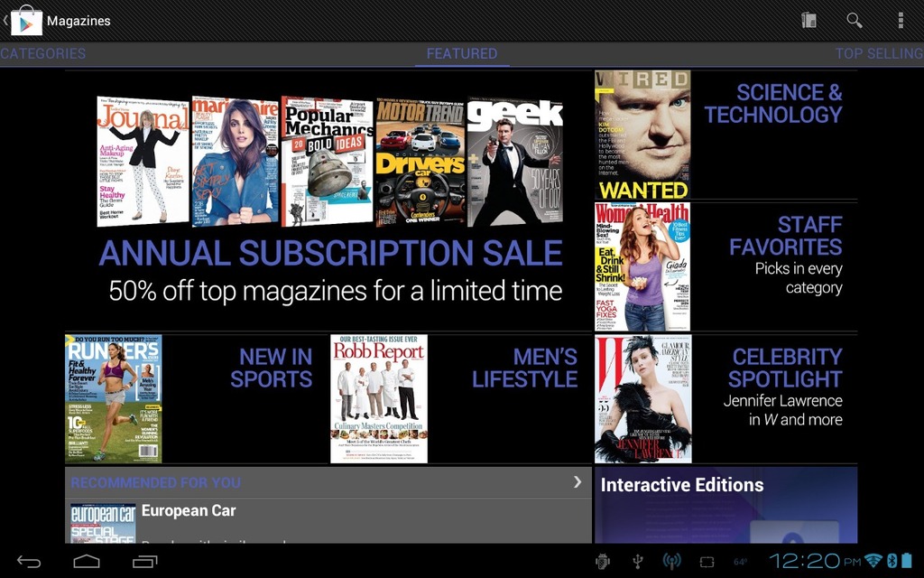Open the Annual Subscription Sale headline
924x578 pixels.
[x=330, y=253]
